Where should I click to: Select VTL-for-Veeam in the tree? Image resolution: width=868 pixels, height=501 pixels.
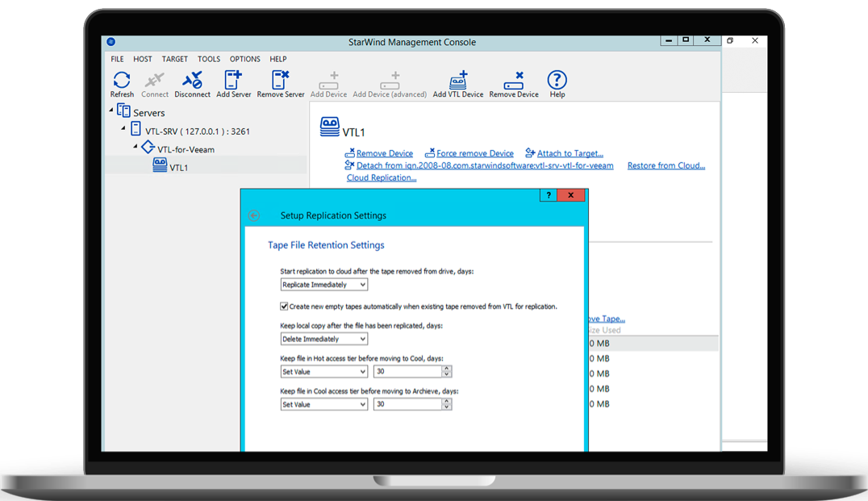pyautogui.click(x=186, y=149)
